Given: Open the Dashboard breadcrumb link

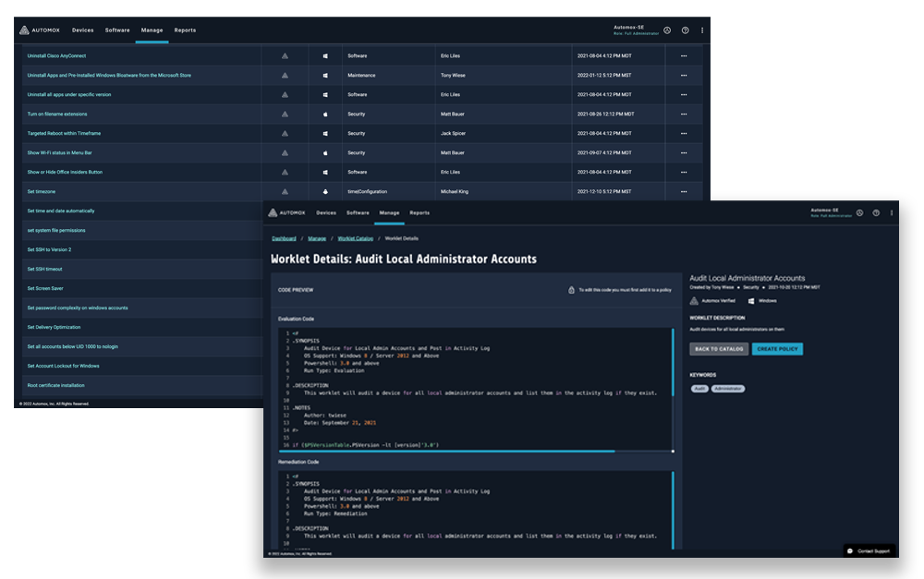Looking at the screenshot, I should [x=284, y=238].
